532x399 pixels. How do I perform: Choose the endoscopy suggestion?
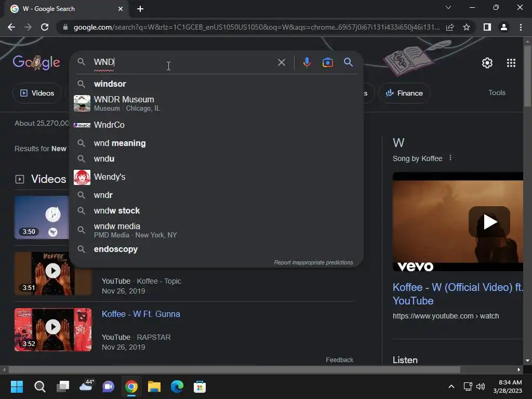click(216, 249)
